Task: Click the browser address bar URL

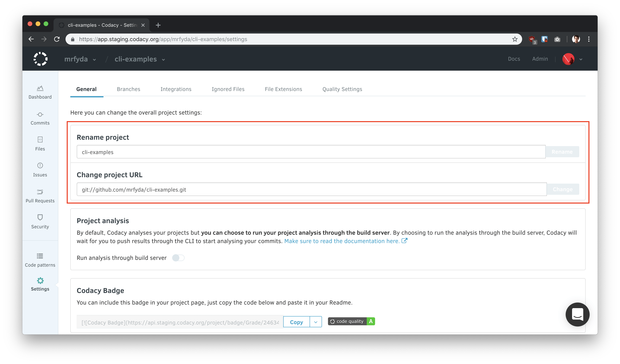Action: pos(163,39)
